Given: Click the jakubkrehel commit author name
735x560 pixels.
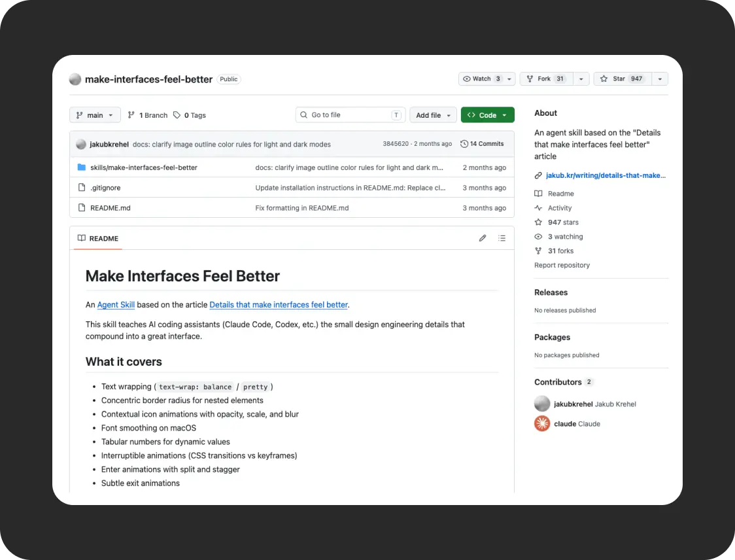Looking at the screenshot, I should coord(109,144).
